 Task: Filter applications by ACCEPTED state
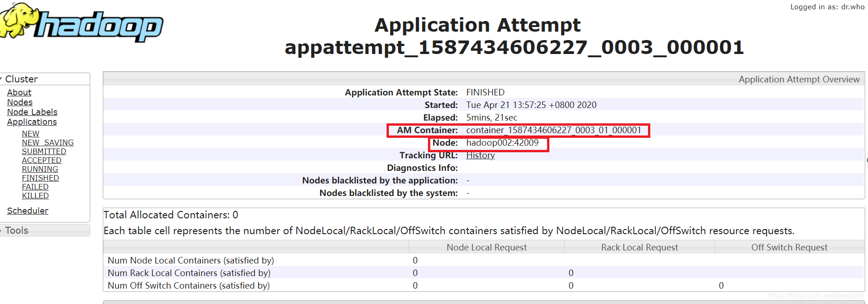42,160
